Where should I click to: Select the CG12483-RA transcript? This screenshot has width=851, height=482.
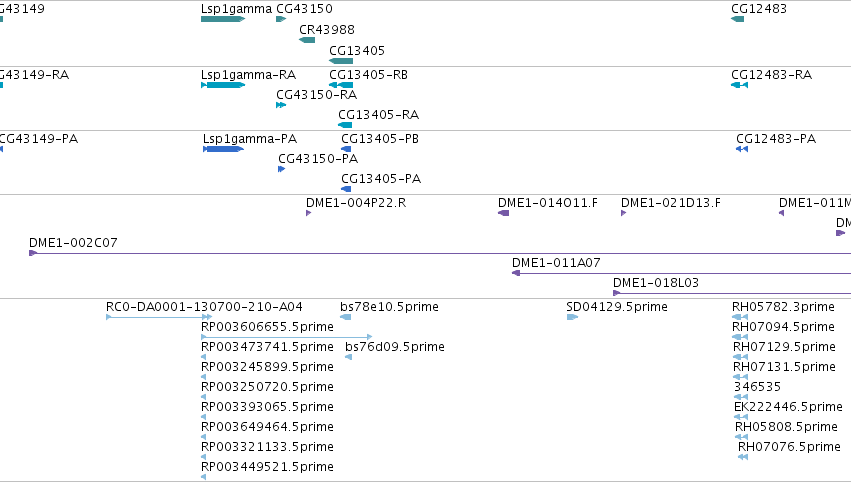(740, 85)
